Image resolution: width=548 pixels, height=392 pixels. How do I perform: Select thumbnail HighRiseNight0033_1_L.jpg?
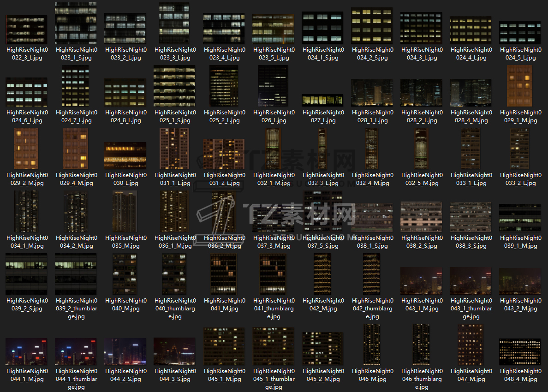(x=471, y=148)
